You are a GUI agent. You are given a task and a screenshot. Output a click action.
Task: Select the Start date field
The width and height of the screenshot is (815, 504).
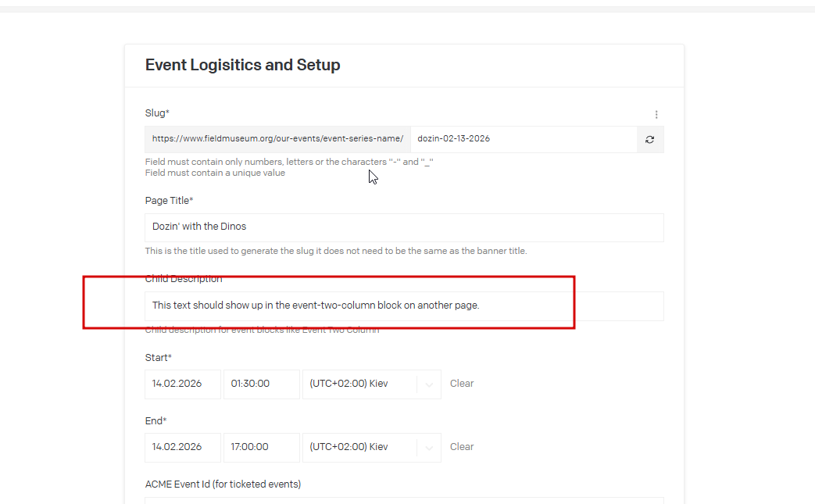(183, 384)
